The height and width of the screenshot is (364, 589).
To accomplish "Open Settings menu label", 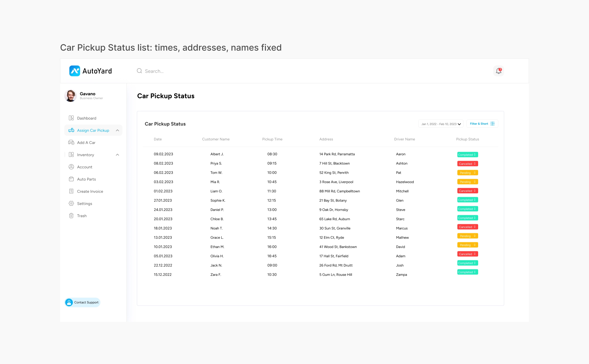I will [x=84, y=203].
